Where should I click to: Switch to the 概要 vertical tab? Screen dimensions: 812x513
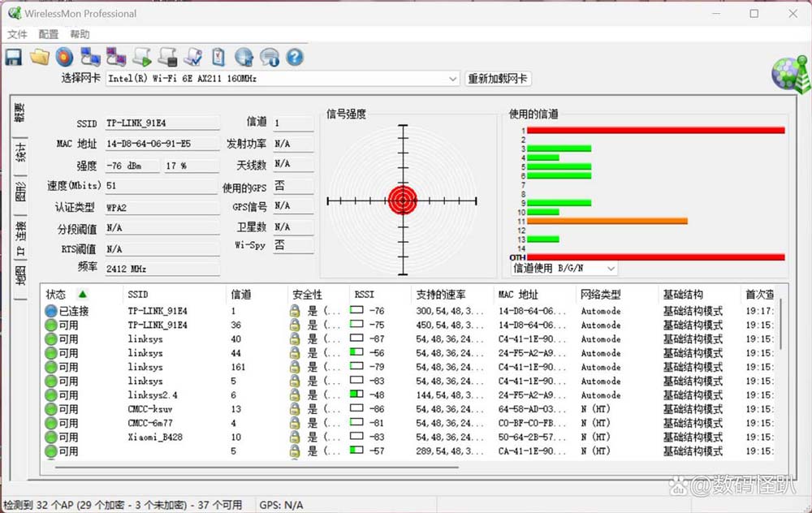[x=19, y=113]
